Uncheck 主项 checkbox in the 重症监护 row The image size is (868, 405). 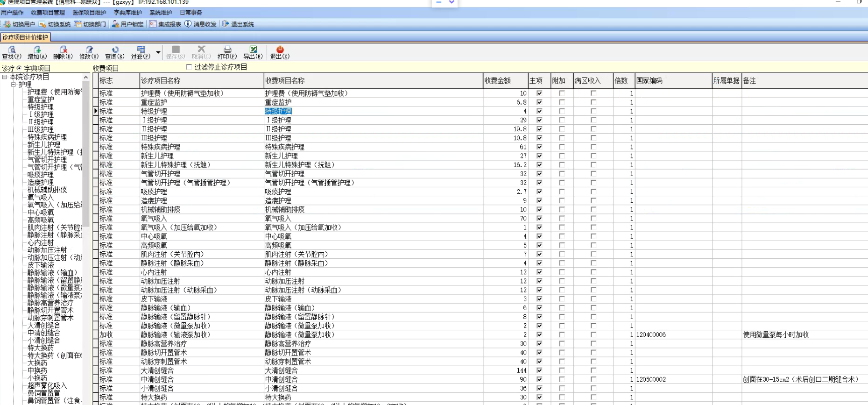tap(539, 102)
